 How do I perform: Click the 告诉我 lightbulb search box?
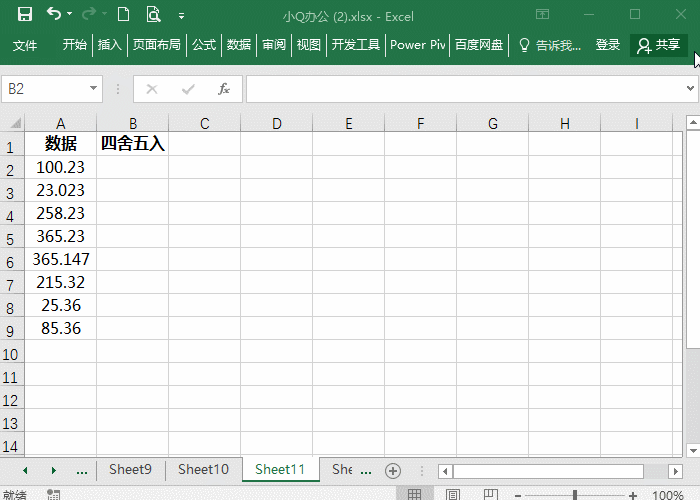pos(550,45)
